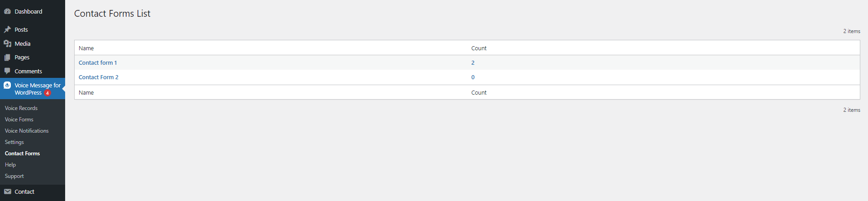Image resolution: width=868 pixels, height=201 pixels.
Task: Open Voice Forms submenu item
Action: coord(19,120)
